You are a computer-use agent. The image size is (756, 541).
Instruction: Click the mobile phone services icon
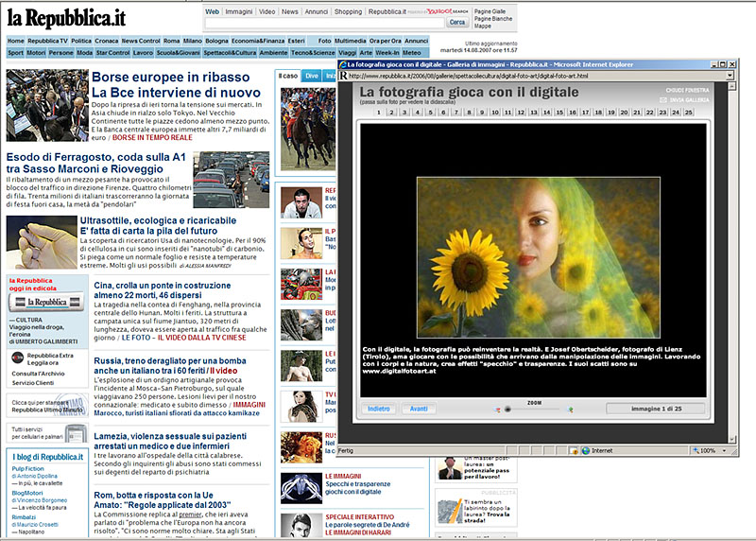click(x=76, y=433)
